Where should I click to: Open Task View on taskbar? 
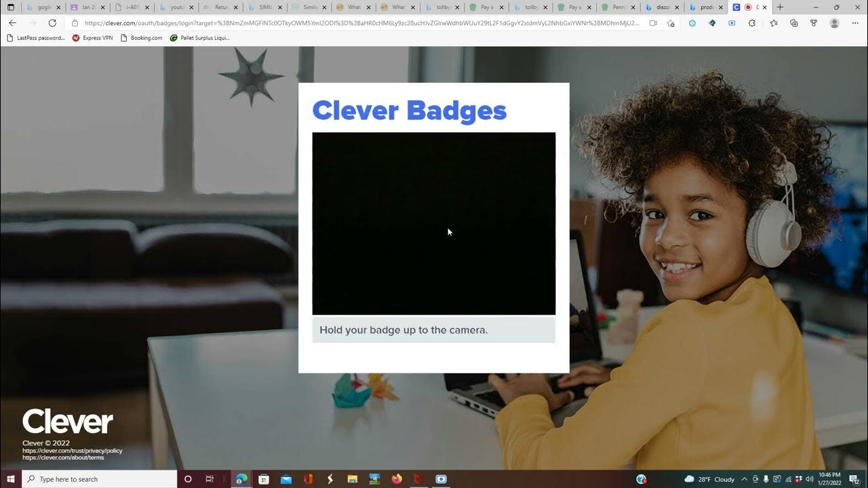[210, 479]
